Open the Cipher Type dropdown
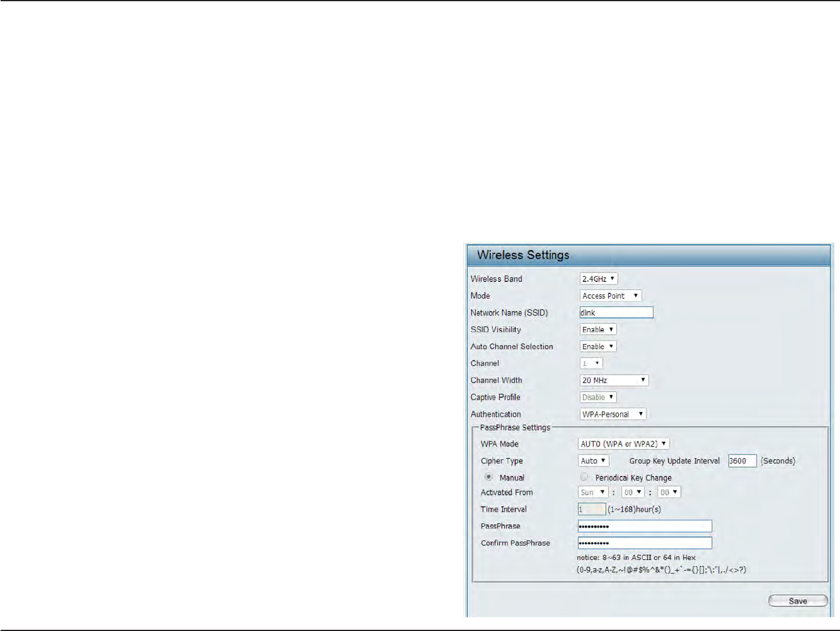The image size is (840, 631). pyautogui.click(x=593, y=461)
